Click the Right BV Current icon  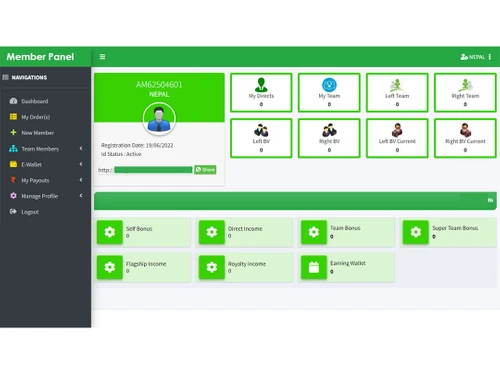point(465,130)
